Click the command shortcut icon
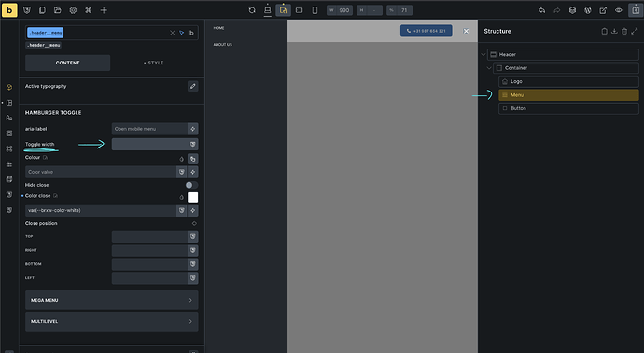The width and height of the screenshot is (644, 353). pyautogui.click(x=89, y=10)
